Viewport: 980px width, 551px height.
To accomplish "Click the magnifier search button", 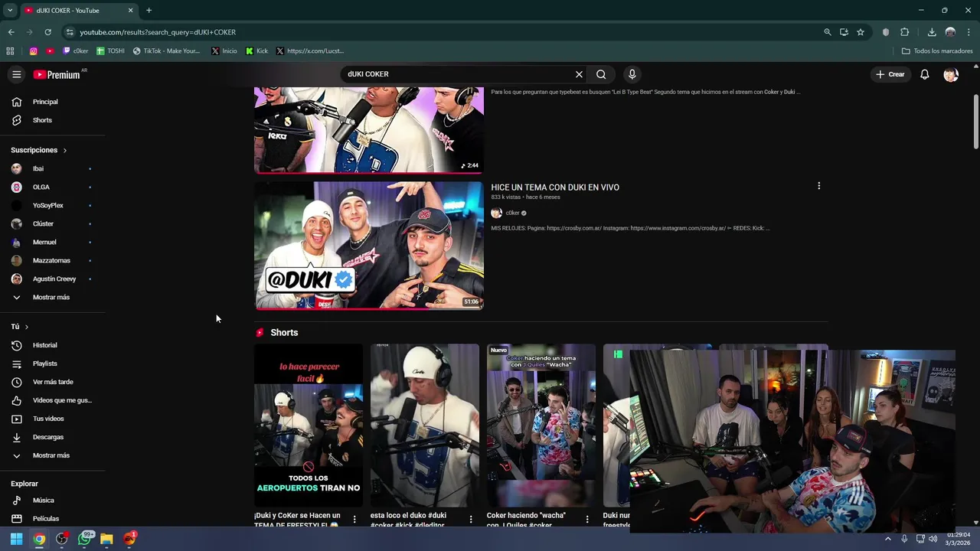I will pyautogui.click(x=601, y=74).
